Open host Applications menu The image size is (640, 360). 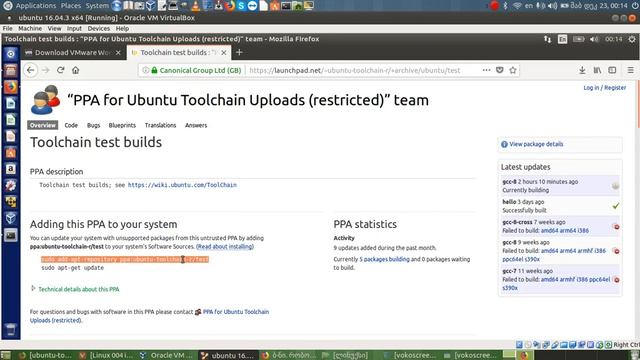pyautogui.click(x=36, y=6)
